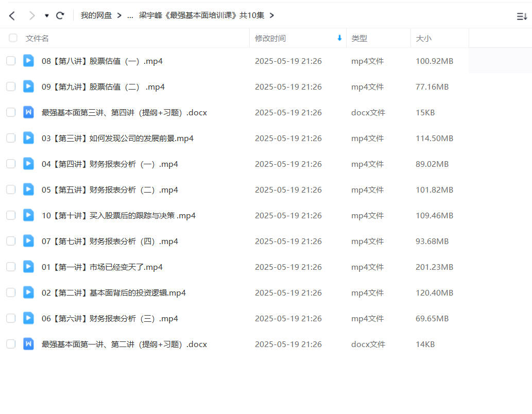
Task: Expand the chevron after the 共10集 folder
Action: [272, 15]
